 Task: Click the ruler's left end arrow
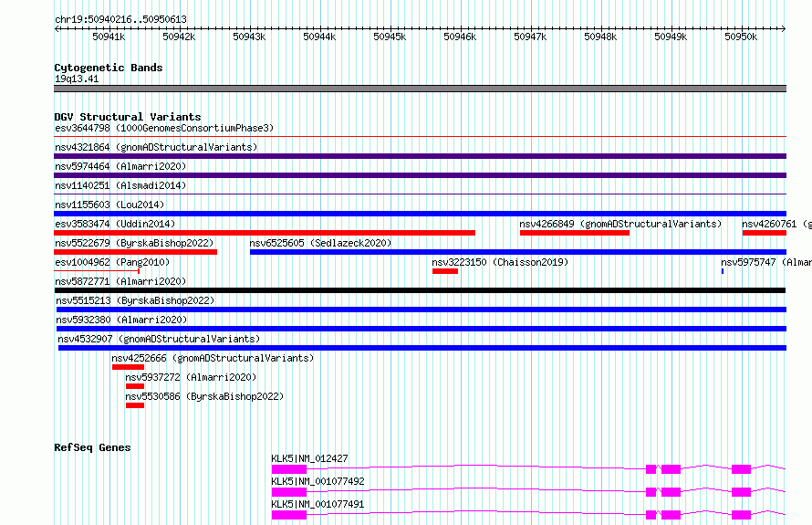(x=57, y=28)
